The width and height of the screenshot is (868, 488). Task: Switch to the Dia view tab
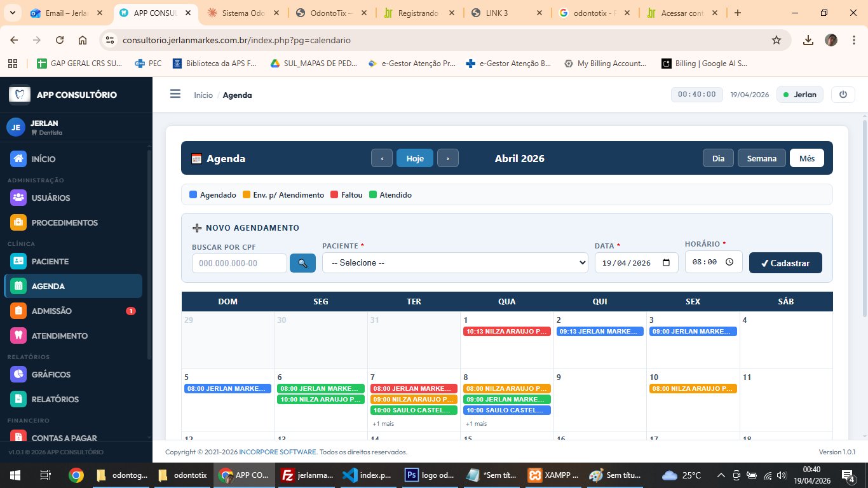pyautogui.click(x=718, y=158)
